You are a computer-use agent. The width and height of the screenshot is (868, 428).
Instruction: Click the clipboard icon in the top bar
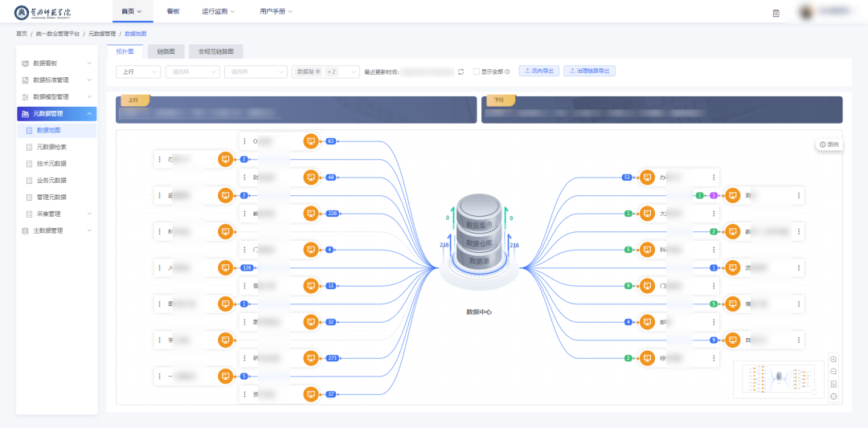(776, 13)
